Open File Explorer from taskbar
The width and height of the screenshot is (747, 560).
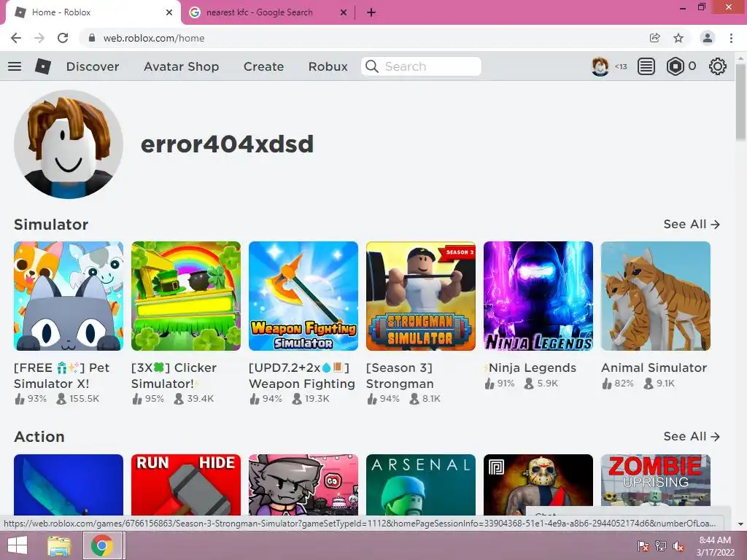(59, 545)
